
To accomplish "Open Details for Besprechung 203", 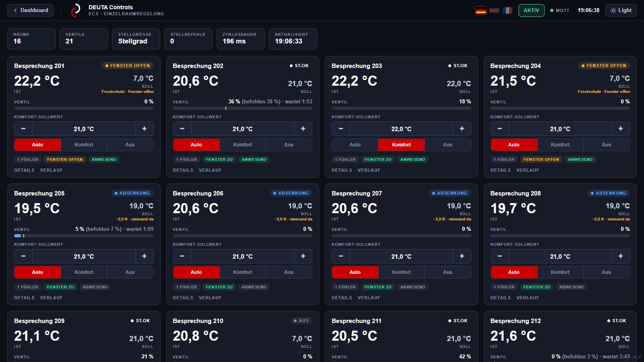I will (342, 170).
